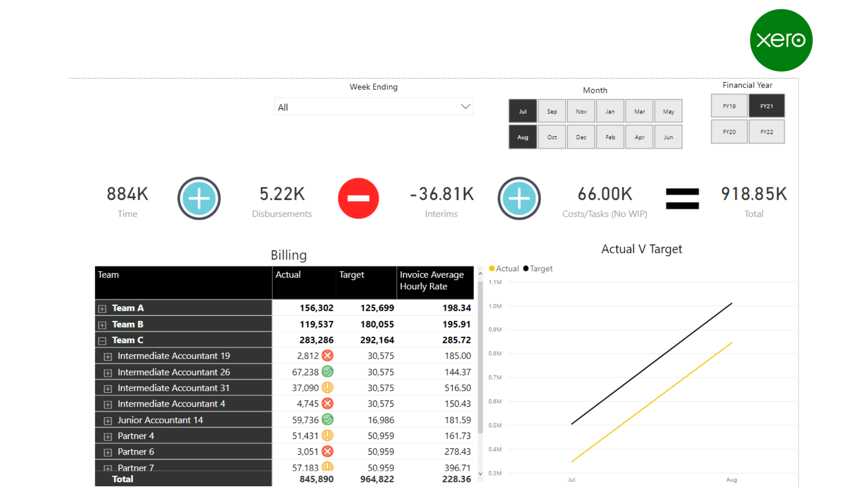Click the red minus circle icon

click(x=358, y=198)
